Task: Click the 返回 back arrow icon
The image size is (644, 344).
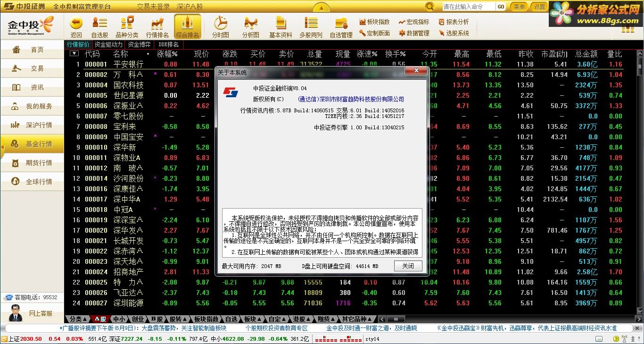Action: coord(76,23)
